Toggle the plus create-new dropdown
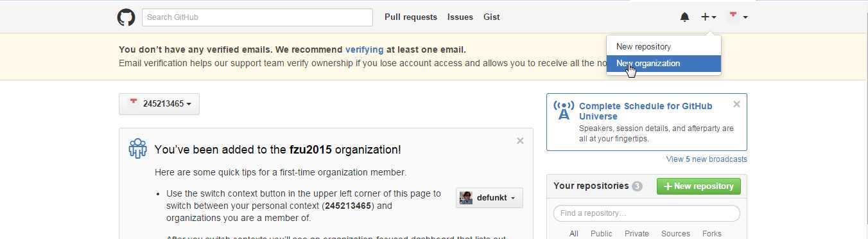868x239 pixels. point(709,17)
